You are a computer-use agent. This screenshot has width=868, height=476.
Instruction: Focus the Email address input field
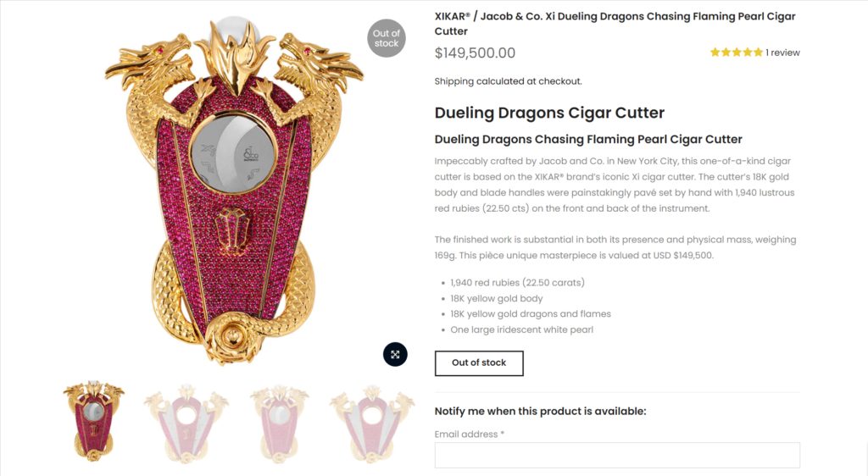[617, 456]
